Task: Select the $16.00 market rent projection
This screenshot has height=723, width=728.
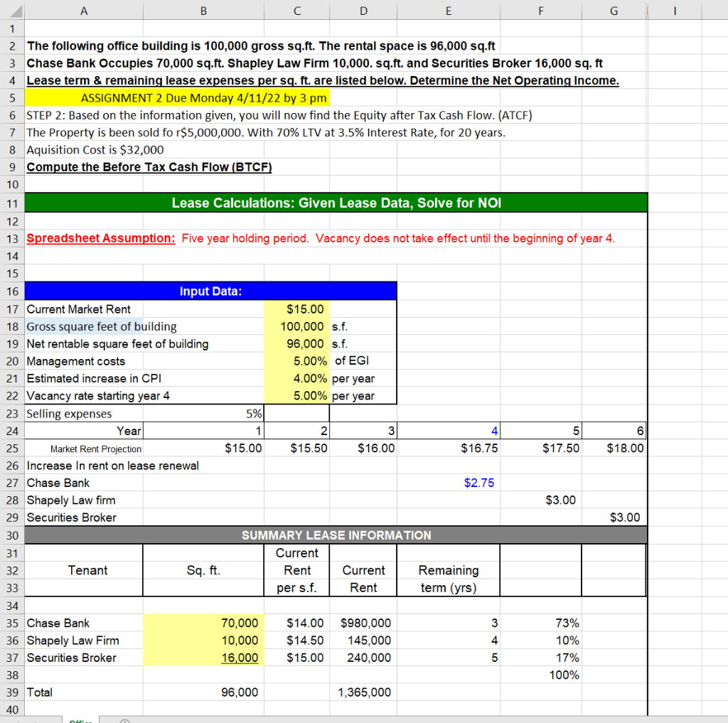Action: pos(363,448)
